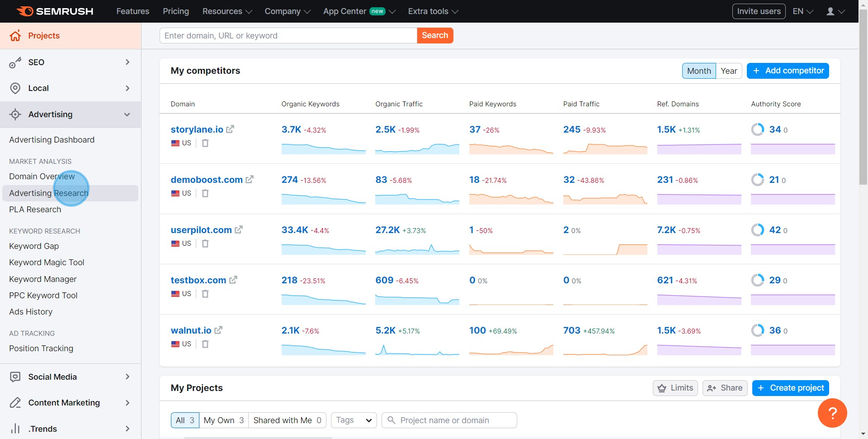Click the Content Marketing pencil icon

(x=15, y=403)
